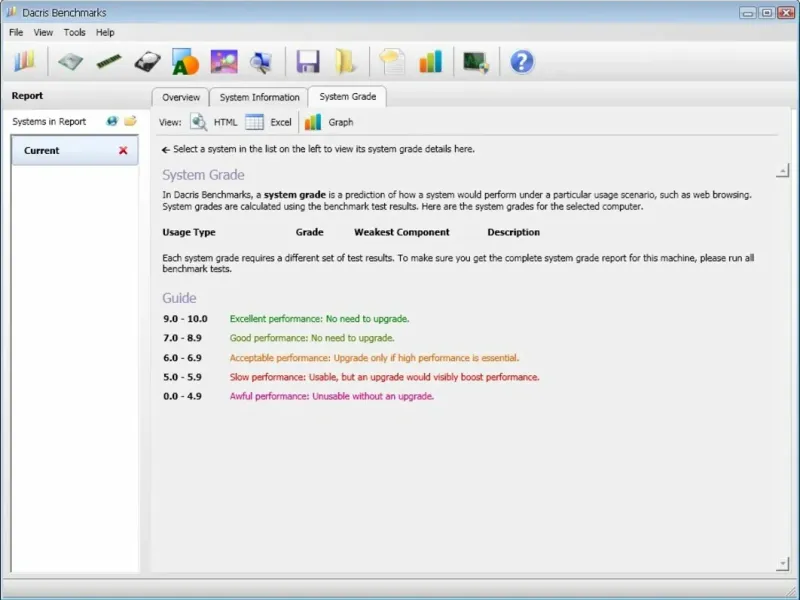This screenshot has height=600, width=800.
Task: Open the View menu
Action: 43,32
